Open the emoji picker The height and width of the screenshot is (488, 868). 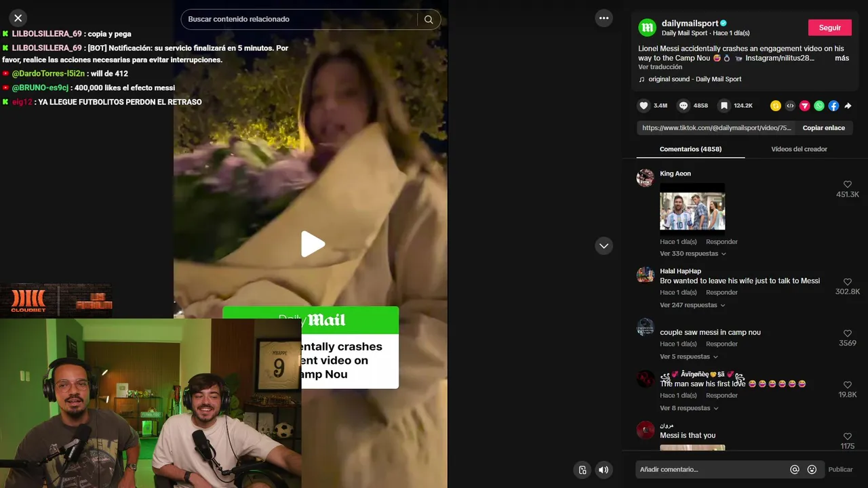point(812,469)
